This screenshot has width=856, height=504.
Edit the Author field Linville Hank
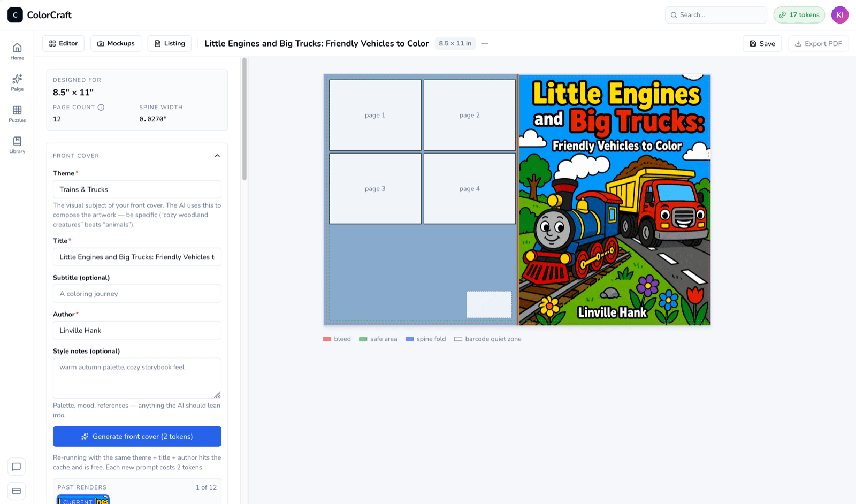[137, 331]
